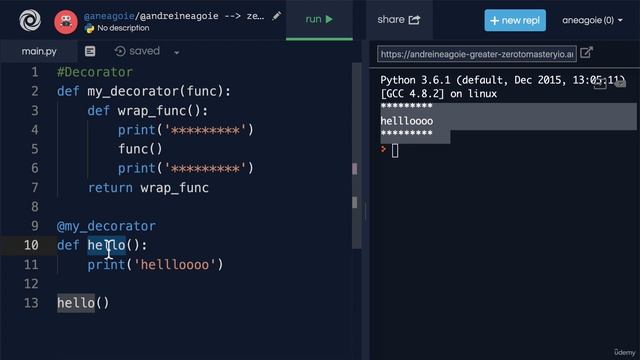The image size is (640, 360).
Task: Open the Repl.it spiral logo home
Action: (x=30, y=20)
